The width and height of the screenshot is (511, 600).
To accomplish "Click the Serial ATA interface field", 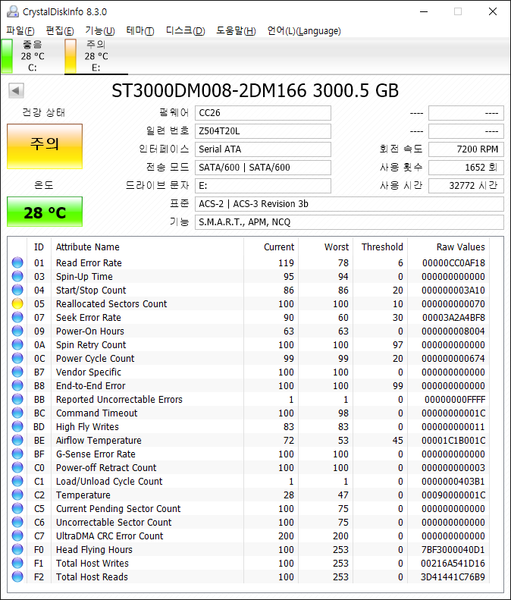I will [263, 149].
